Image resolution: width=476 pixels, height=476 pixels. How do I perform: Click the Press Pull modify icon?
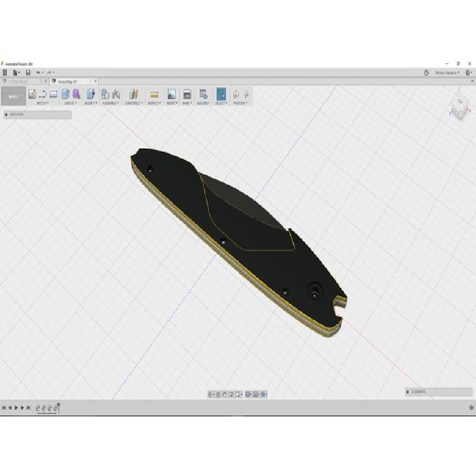pos(90,94)
